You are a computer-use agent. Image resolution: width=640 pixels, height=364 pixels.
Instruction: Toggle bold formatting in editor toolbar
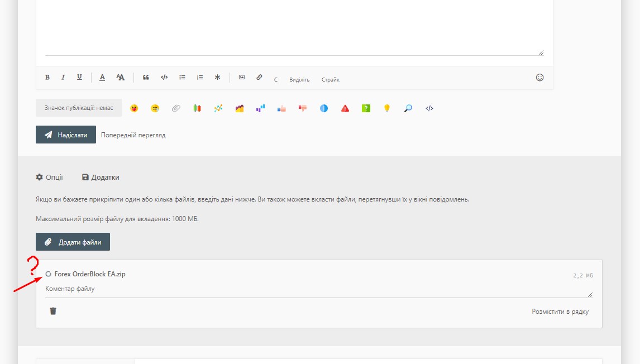(47, 77)
